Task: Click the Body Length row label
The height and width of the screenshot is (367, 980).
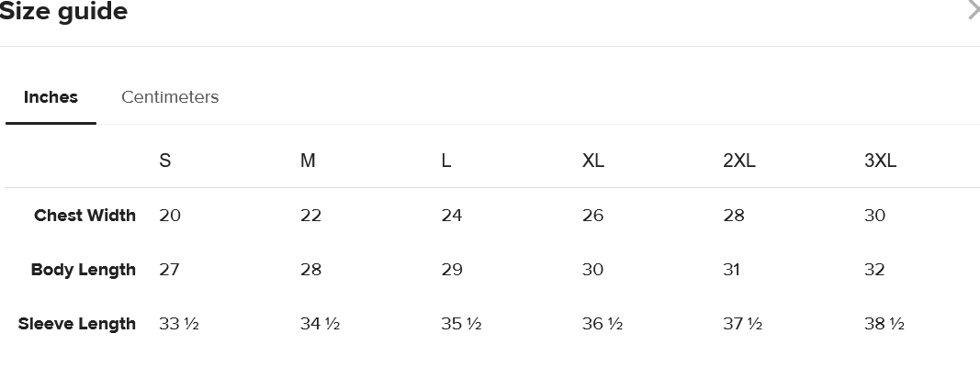Action: 83,270
